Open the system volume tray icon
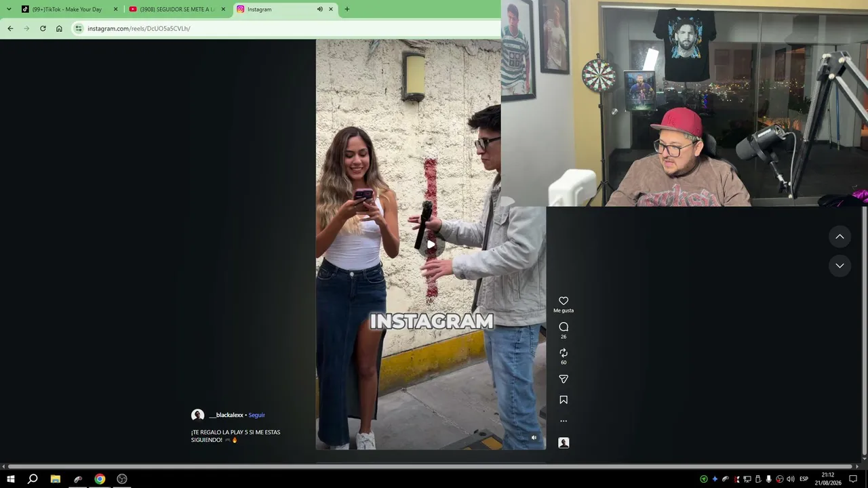Viewport: 868px width, 488px height. tap(791, 479)
